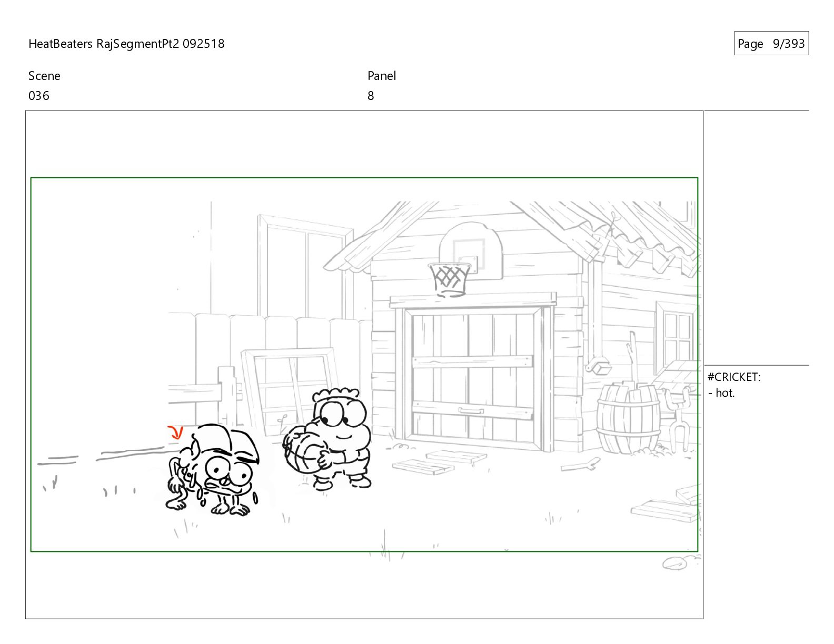Click the 'HeatBeaters RajSegmentPt2 092518' title text

pyautogui.click(x=126, y=44)
